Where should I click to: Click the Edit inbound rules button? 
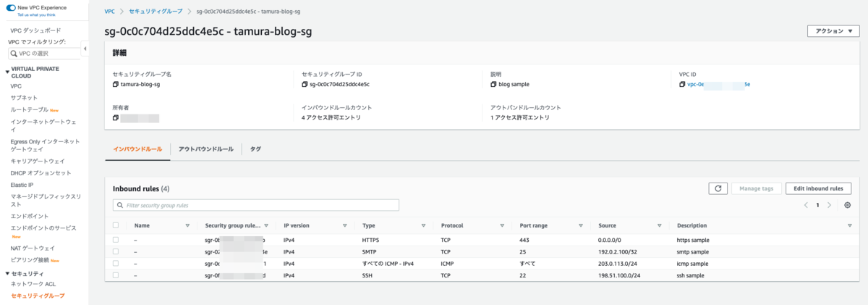point(819,188)
